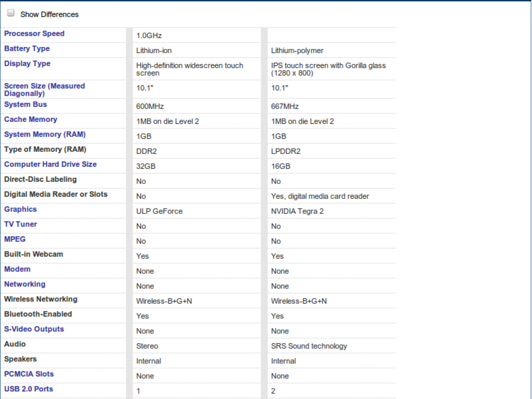Open the Display Type glossary link
The image size is (532, 399).
pyautogui.click(x=27, y=64)
